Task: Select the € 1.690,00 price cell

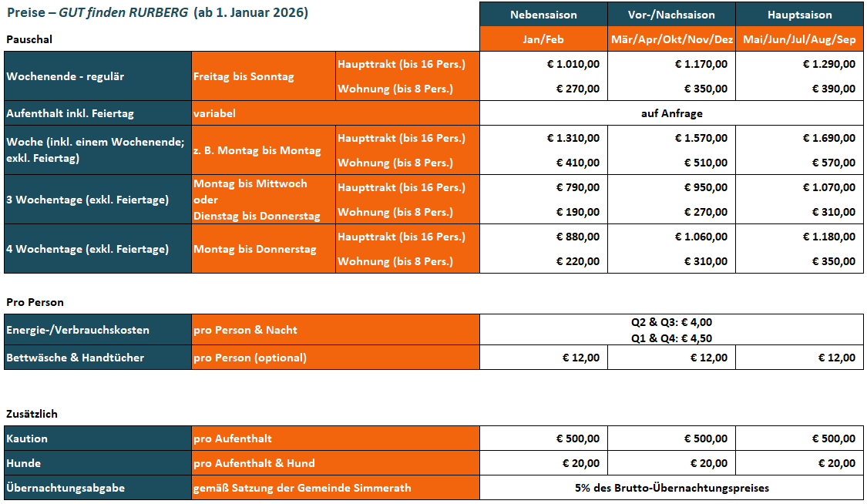Action: coord(828,138)
